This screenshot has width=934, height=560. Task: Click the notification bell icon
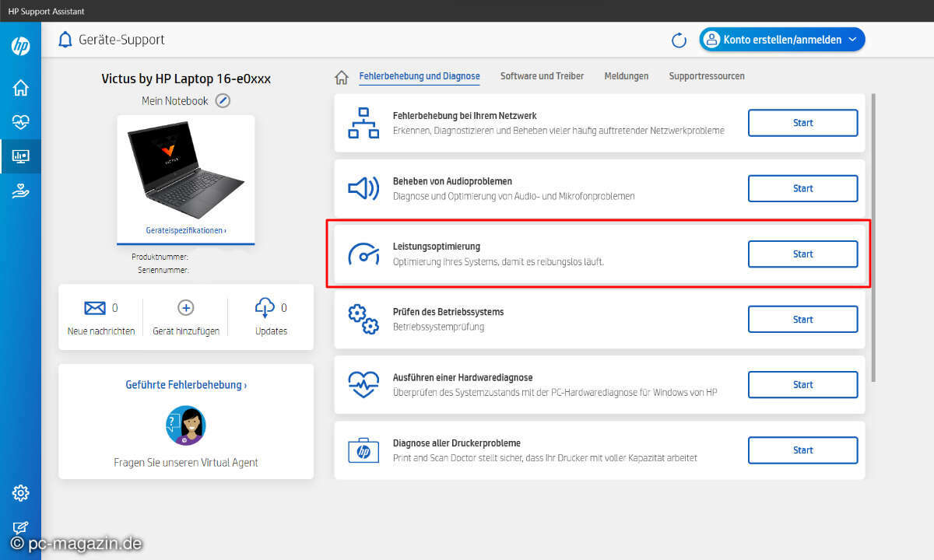pyautogui.click(x=65, y=40)
